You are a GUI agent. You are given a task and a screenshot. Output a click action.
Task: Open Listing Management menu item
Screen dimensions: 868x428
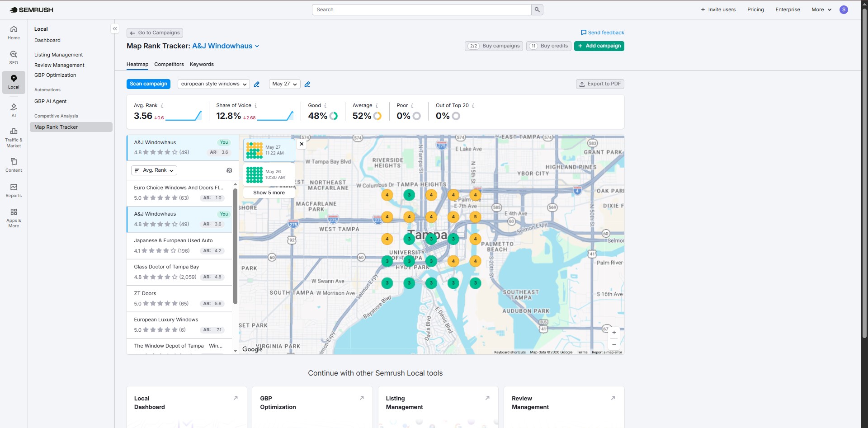click(59, 55)
